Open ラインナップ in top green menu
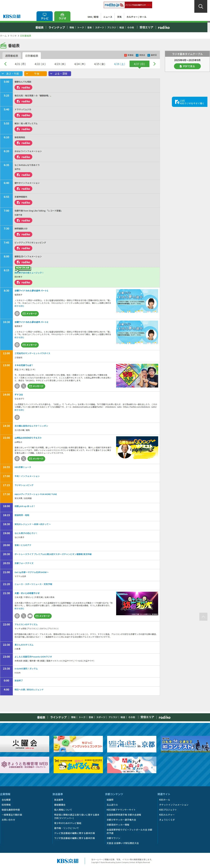 pos(57,27)
